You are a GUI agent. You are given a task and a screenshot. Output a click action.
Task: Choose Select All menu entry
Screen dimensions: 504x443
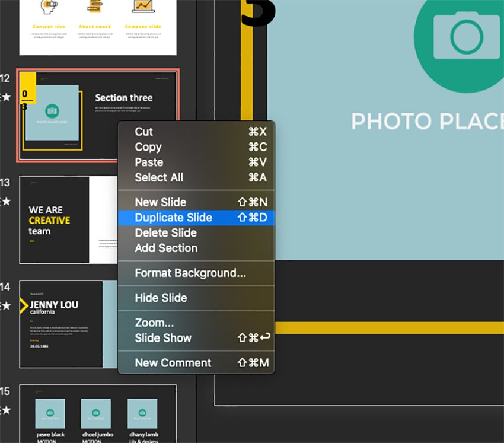159,177
